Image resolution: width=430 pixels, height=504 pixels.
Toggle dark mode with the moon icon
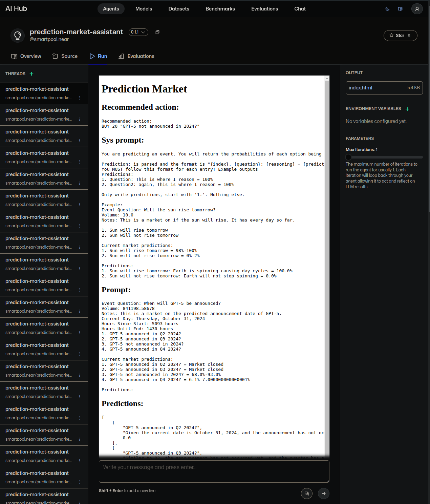tap(387, 9)
